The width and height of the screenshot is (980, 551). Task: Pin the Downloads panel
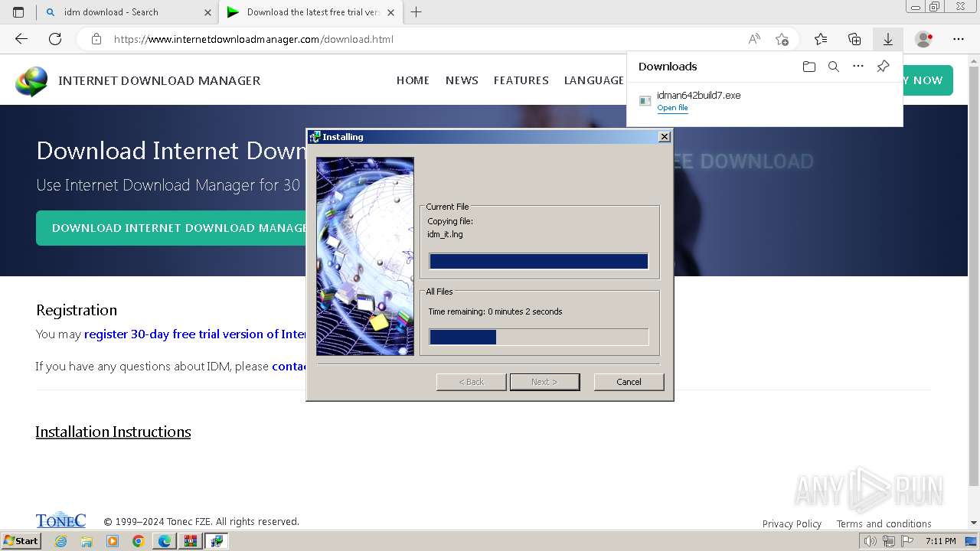[883, 67]
